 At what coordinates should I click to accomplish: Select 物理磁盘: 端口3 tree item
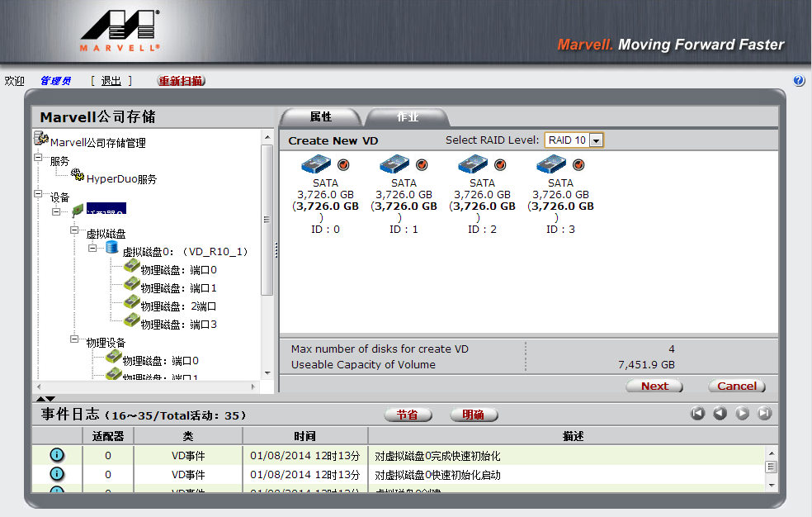pos(179,325)
